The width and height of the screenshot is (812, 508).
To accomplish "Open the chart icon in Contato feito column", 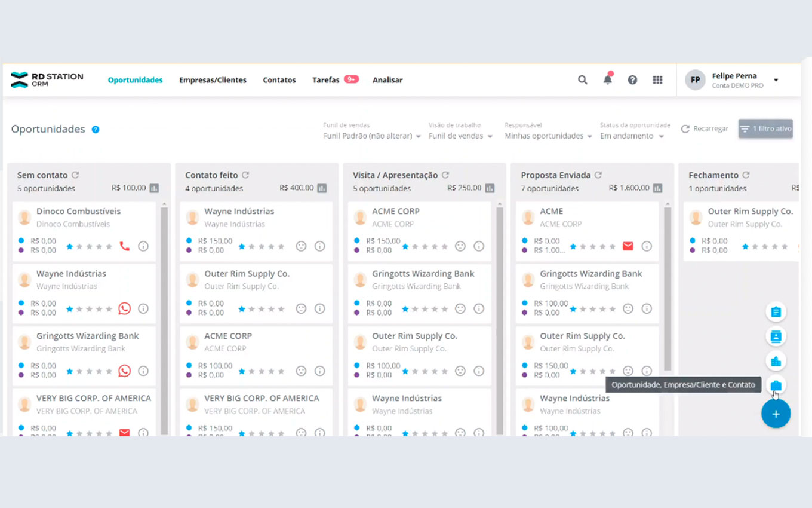I will [x=322, y=188].
